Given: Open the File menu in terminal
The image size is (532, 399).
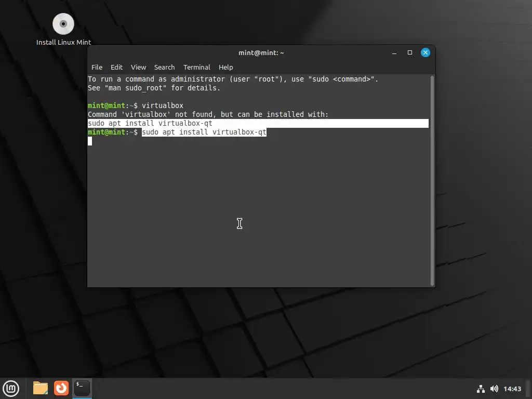Looking at the screenshot, I should (97, 67).
